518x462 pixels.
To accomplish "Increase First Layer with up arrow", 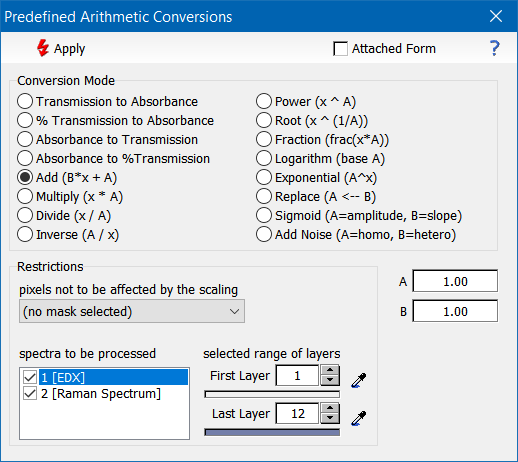I will pos(330,370).
